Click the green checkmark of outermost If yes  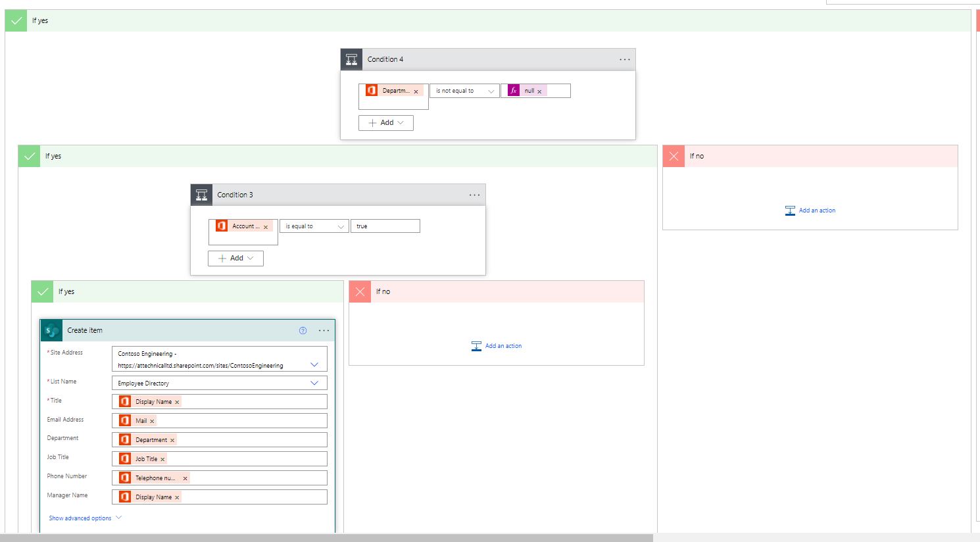(x=16, y=21)
